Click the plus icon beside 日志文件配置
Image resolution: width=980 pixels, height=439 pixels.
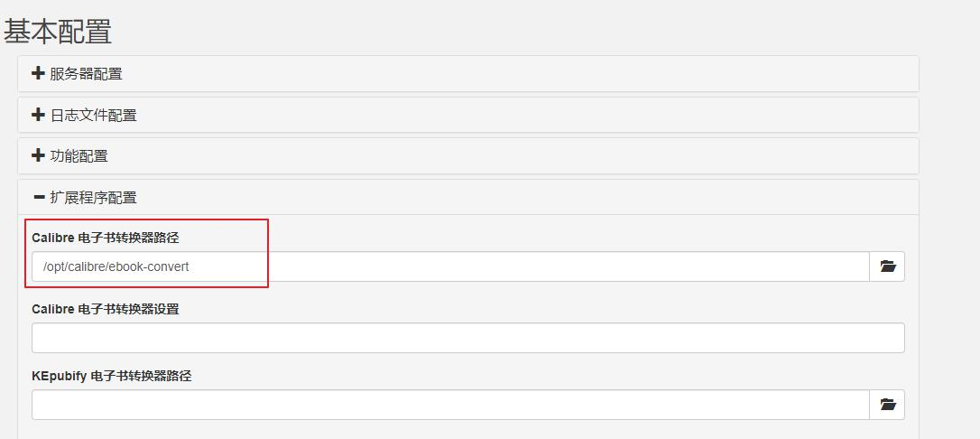[x=38, y=115]
